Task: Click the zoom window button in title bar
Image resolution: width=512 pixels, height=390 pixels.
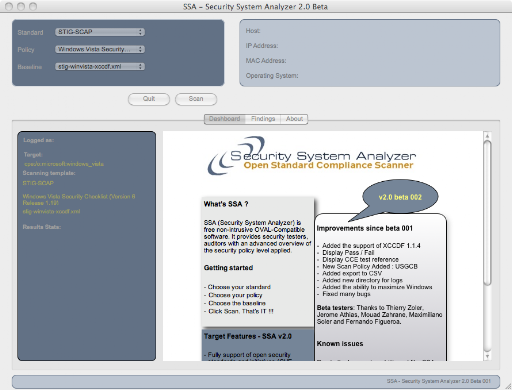Action: point(33,6)
